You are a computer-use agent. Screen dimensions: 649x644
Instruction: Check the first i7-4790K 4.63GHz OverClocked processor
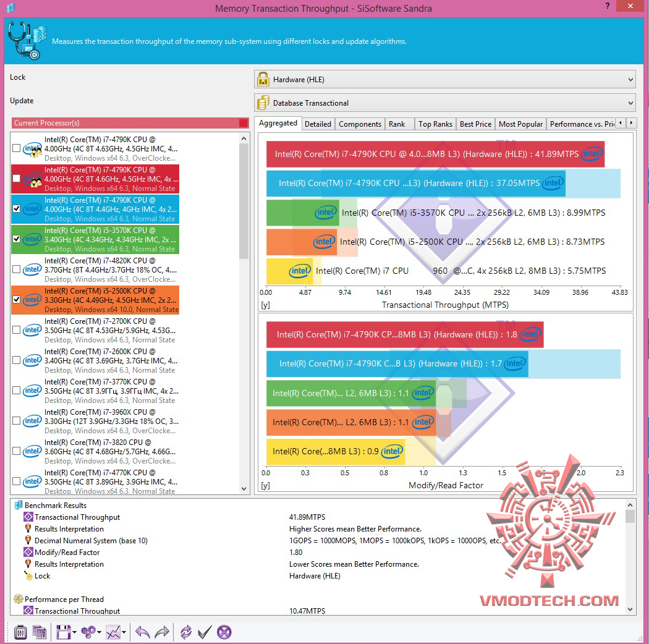pyautogui.click(x=16, y=148)
